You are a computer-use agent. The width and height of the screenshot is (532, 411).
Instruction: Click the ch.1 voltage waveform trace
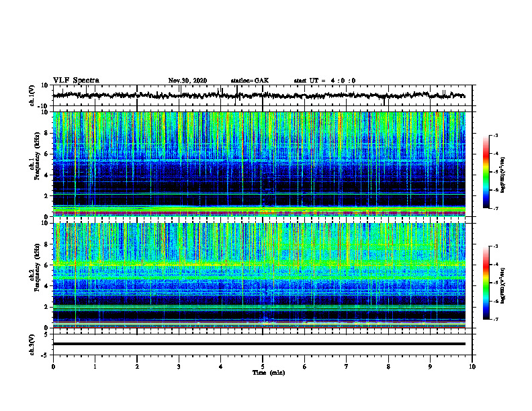(259, 95)
